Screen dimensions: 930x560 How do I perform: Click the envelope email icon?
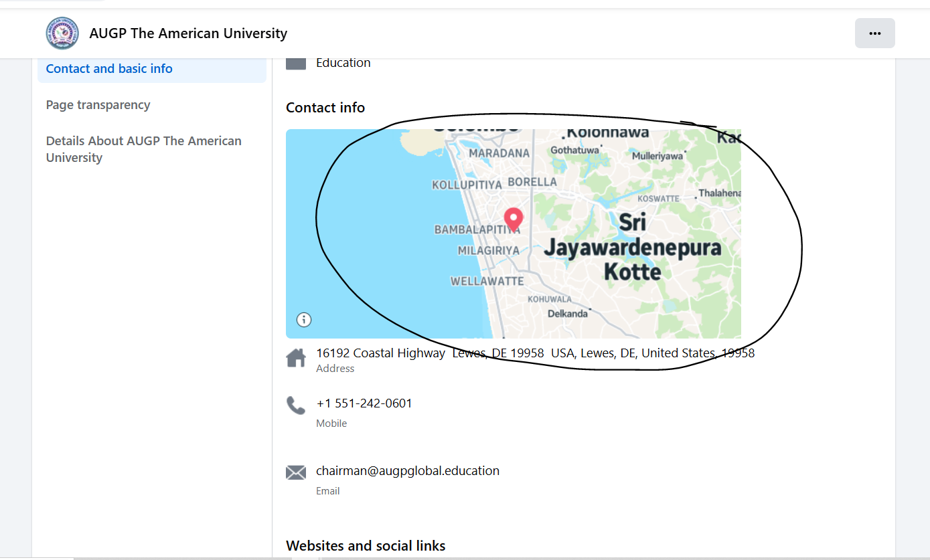coord(296,473)
